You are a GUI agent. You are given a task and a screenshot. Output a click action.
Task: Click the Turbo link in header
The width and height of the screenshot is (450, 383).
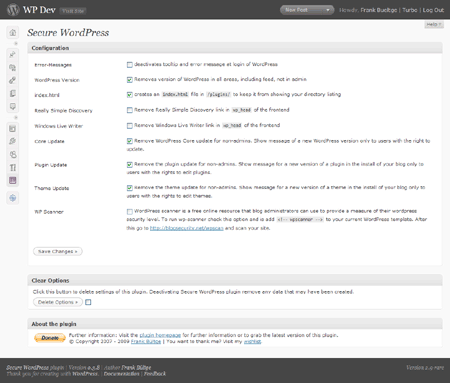410,10
